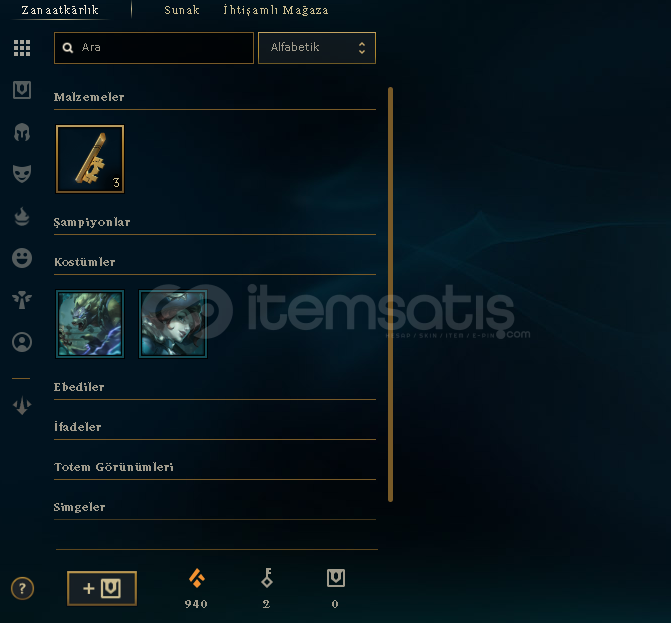Expand the Şampiyonlar section header
The image size is (671, 623).
click(x=92, y=222)
